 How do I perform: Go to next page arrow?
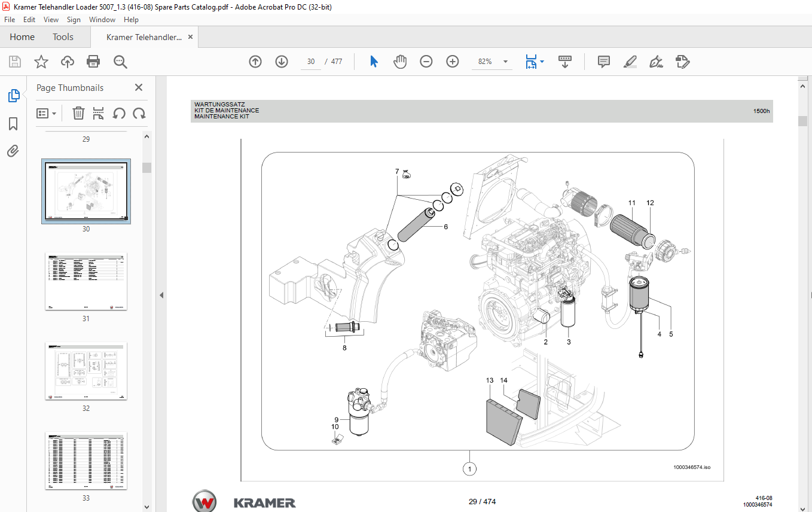282,62
